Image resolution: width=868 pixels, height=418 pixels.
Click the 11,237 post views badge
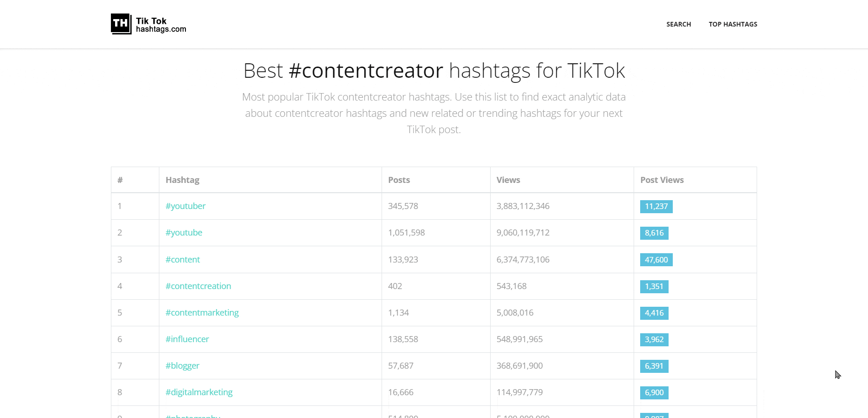tap(656, 207)
